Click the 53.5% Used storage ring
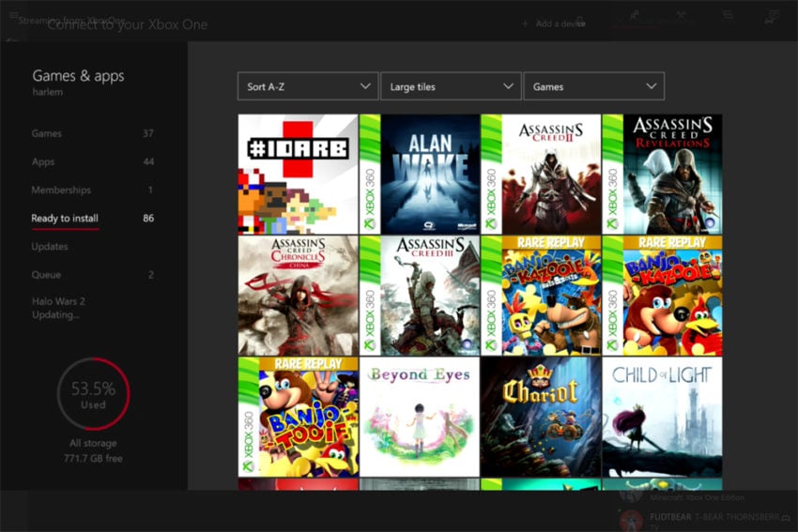The height and width of the screenshot is (532, 798). pos(93,394)
